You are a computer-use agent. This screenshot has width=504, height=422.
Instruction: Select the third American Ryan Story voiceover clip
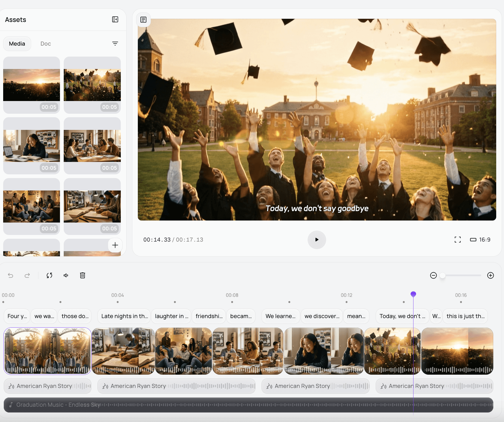[x=315, y=386]
